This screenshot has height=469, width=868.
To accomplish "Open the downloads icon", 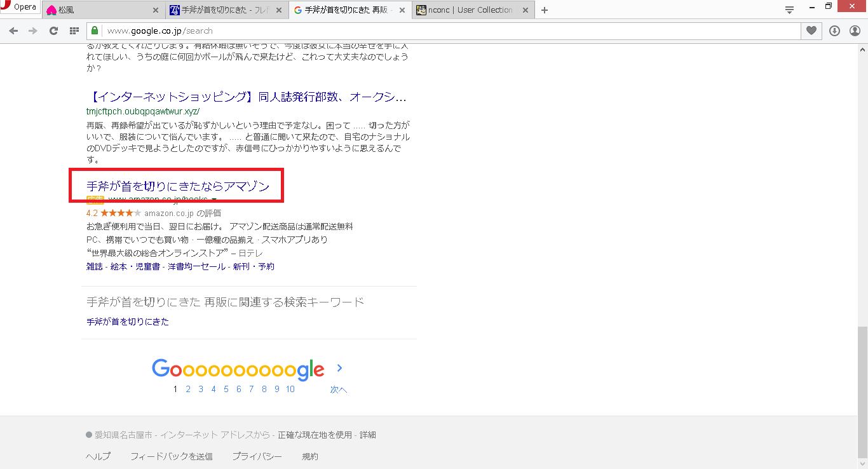I will click(835, 31).
